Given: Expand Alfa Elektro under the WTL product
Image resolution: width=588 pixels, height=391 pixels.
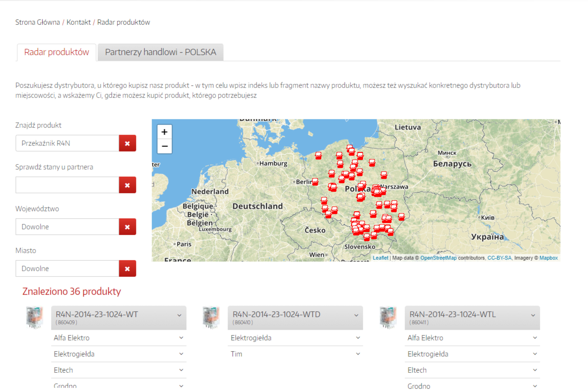Looking at the screenshot, I should pos(472,338).
